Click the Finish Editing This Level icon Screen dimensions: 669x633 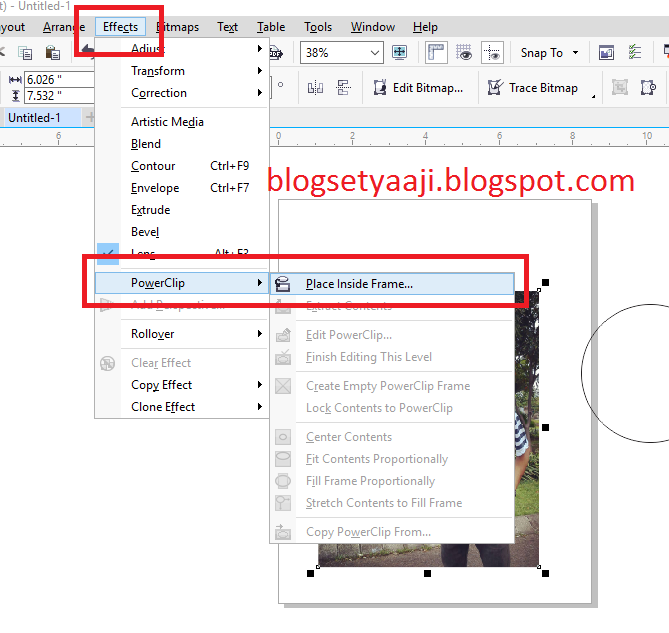[283, 357]
